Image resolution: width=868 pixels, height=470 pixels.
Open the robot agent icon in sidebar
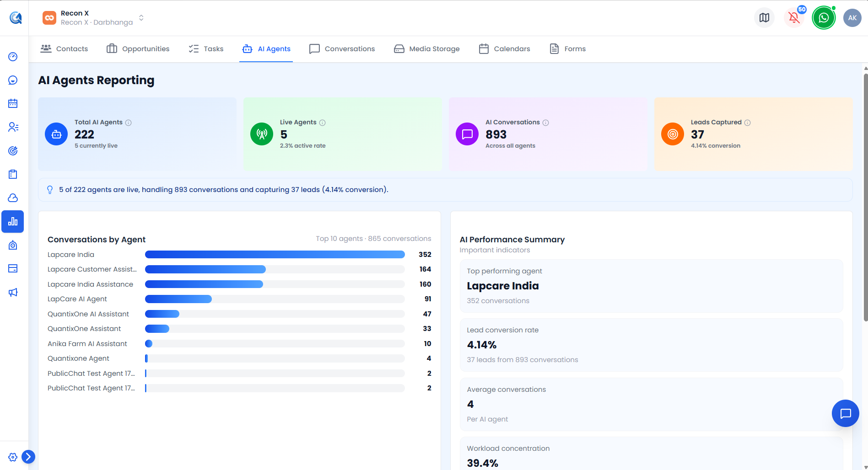tap(13, 245)
